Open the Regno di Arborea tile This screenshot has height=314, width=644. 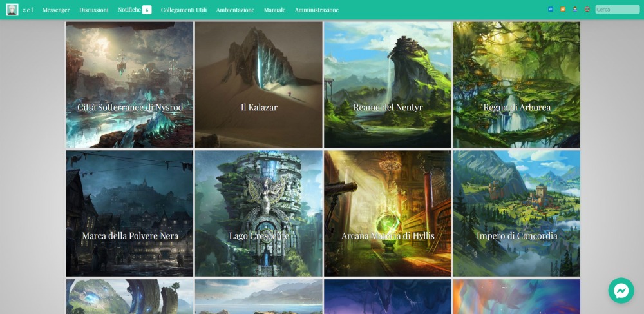(x=516, y=84)
